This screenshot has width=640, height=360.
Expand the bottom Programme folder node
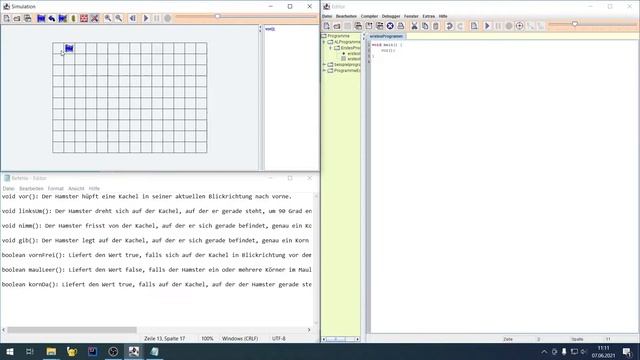(325, 71)
